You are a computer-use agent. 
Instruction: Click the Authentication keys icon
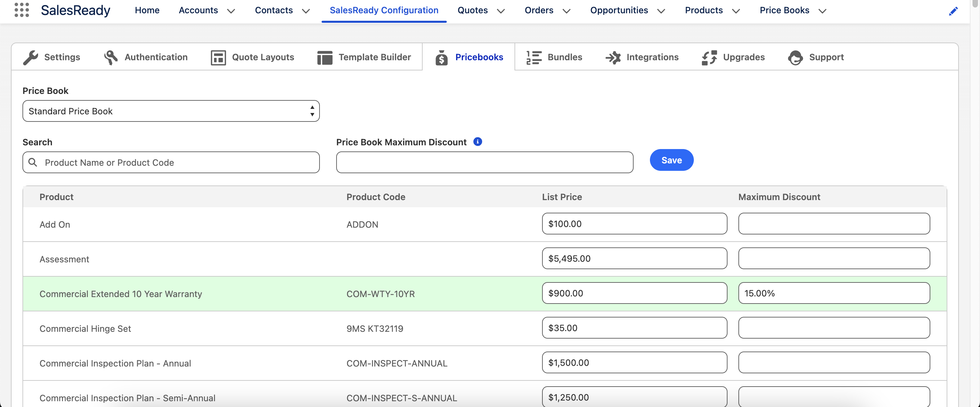(111, 58)
